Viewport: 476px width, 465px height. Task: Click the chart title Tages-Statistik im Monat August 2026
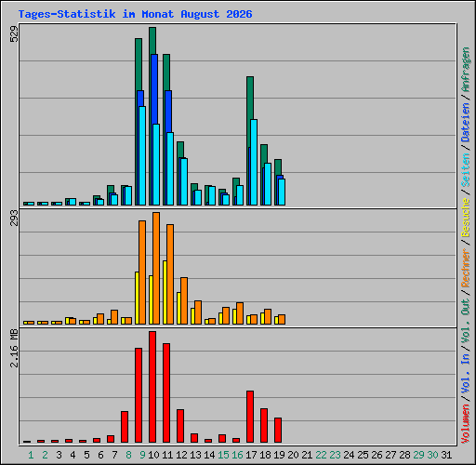click(135, 14)
